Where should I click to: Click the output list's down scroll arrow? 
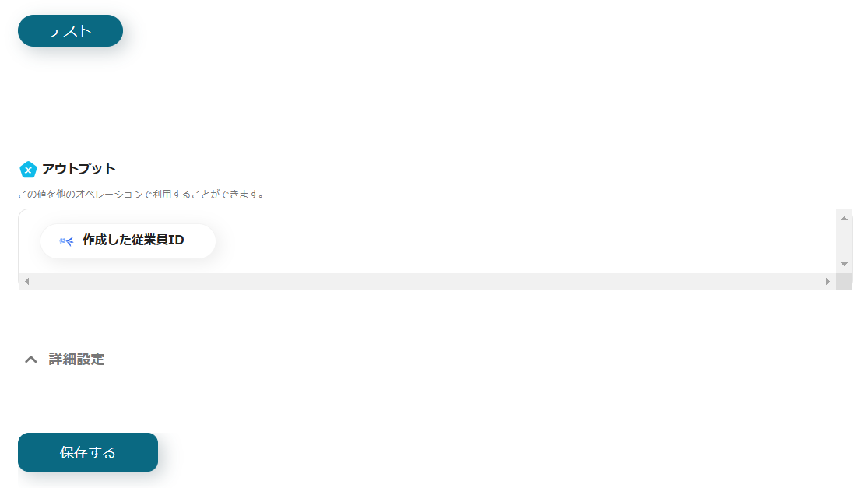844,264
